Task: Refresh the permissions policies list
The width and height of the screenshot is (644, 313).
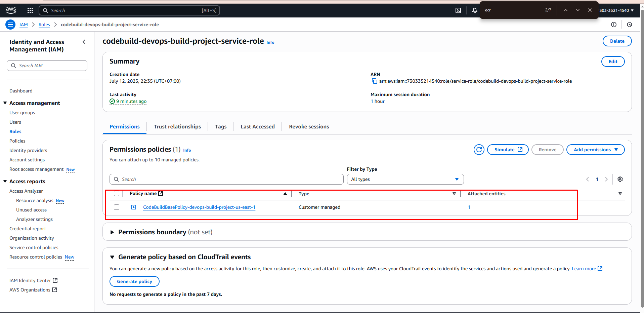Action: 479,150
